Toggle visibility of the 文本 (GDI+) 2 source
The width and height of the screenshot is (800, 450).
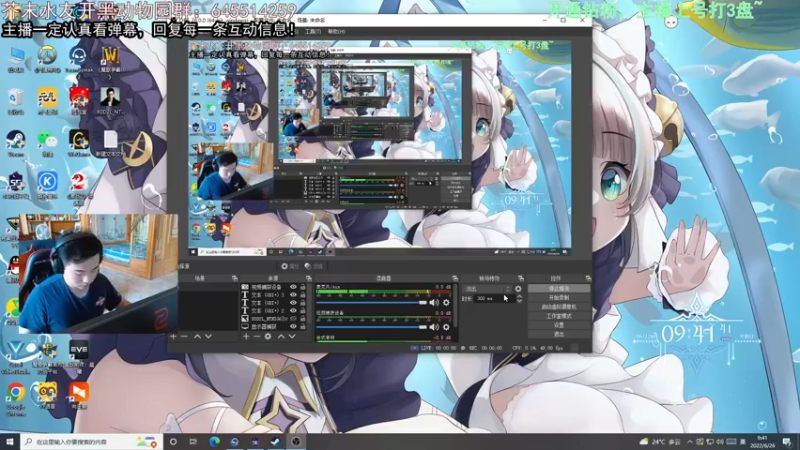(293, 311)
